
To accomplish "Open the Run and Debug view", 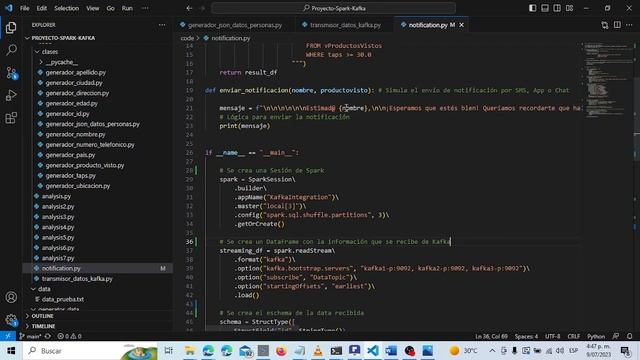I will [x=11, y=96].
